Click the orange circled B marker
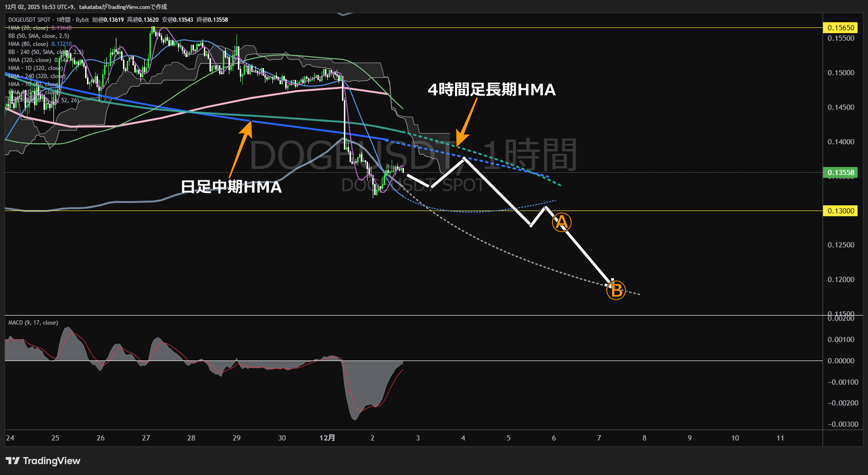 coord(616,290)
